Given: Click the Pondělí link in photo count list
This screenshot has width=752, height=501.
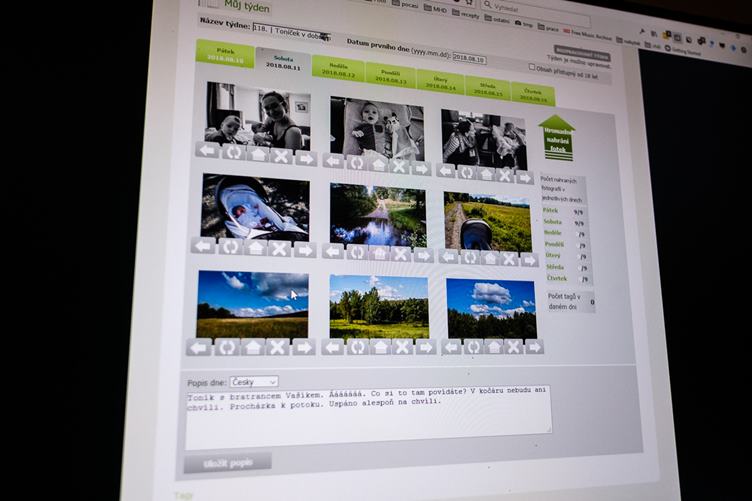Looking at the screenshot, I should coord(553,243).
